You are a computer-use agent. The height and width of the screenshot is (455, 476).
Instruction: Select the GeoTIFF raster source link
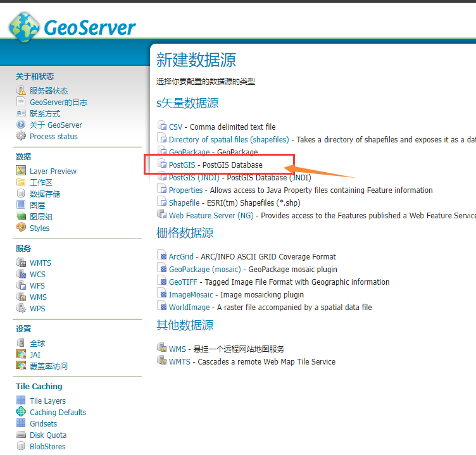pyautogui.click(x=183, y=282)
